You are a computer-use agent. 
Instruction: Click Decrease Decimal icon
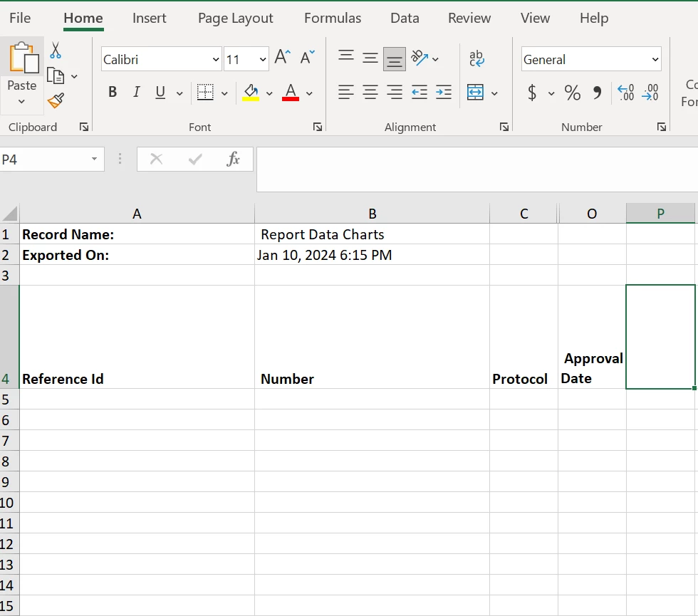tap(650, 92)
